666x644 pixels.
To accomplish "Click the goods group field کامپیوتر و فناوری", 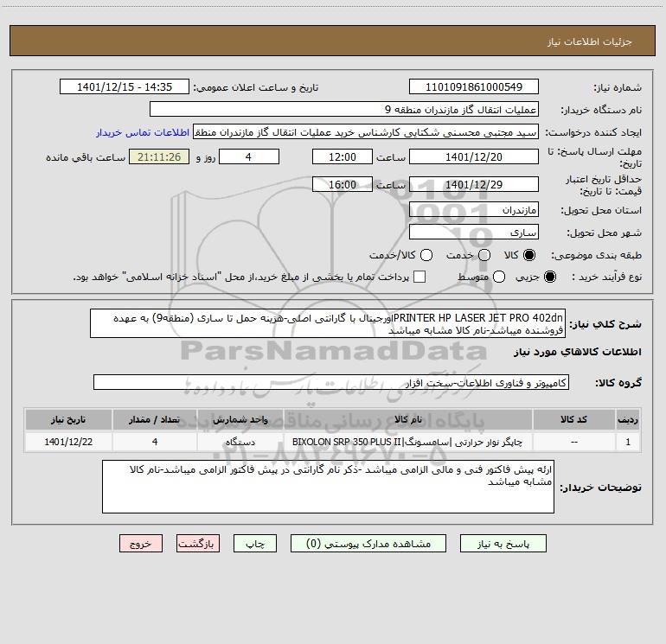I will [x=331, y=382].
